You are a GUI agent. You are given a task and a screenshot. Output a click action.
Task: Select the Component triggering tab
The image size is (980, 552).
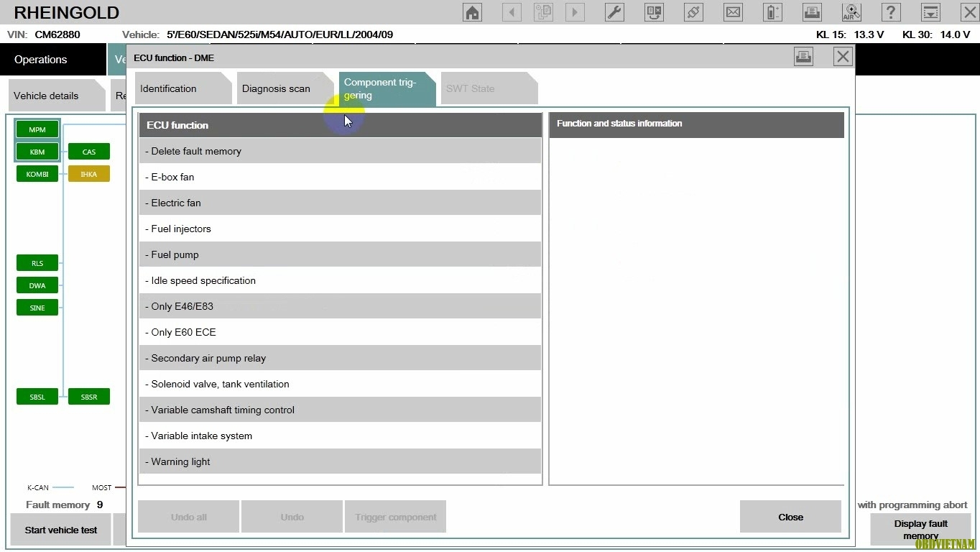pos(387,89)
